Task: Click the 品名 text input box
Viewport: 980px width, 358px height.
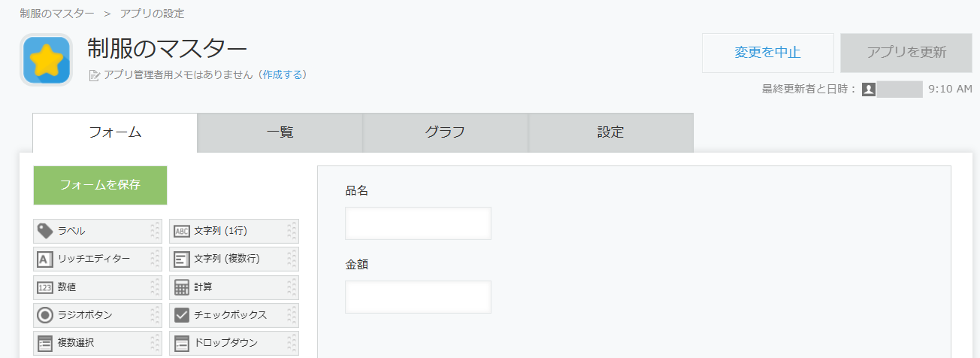Action: point(418,223)
